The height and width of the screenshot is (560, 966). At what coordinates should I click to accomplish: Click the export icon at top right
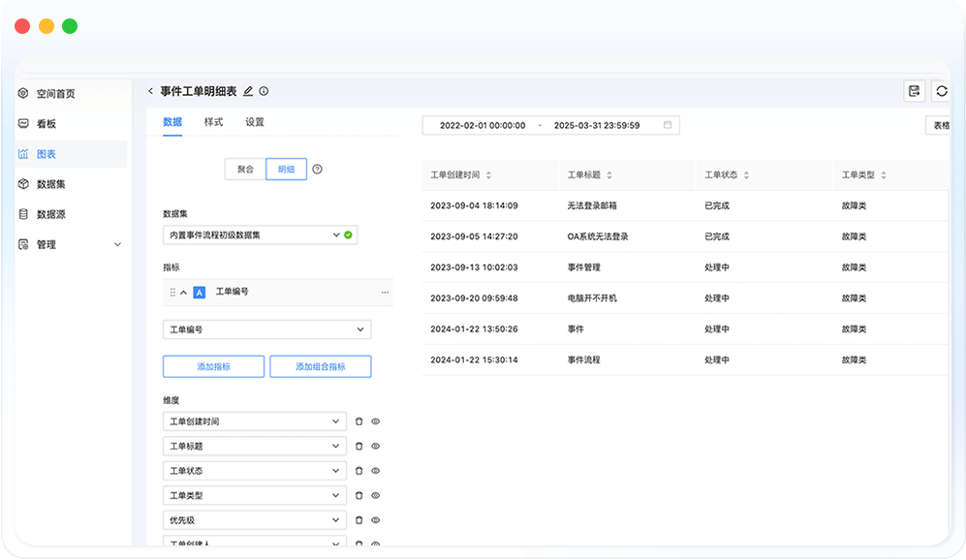(914, 91)
